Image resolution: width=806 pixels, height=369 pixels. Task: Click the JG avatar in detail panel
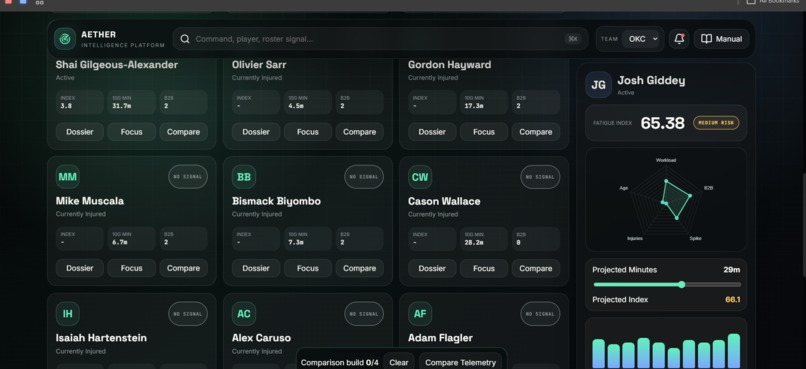[x=598, y=85]
